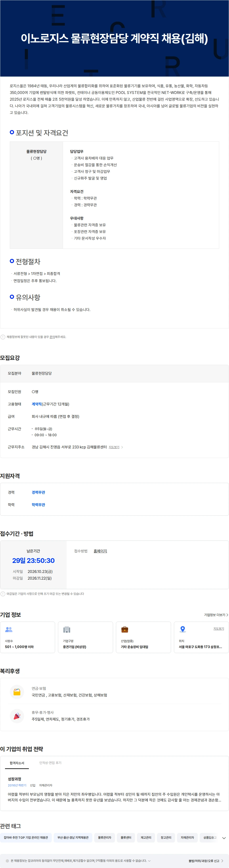
Task: Click the 재고관리 tag
Action: tap(146, 838)
